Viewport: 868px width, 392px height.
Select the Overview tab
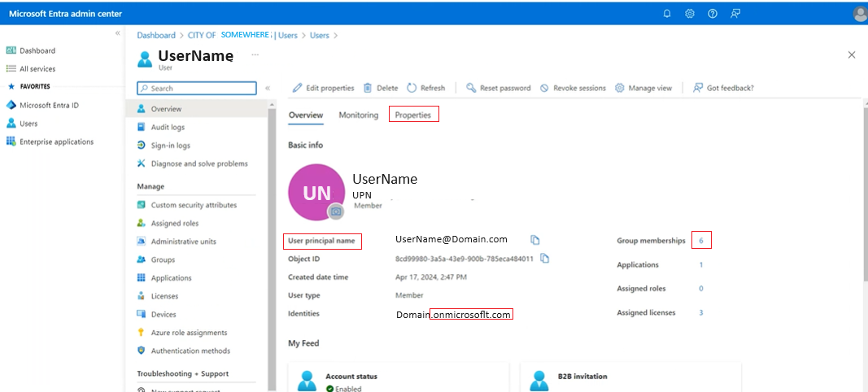306,115
